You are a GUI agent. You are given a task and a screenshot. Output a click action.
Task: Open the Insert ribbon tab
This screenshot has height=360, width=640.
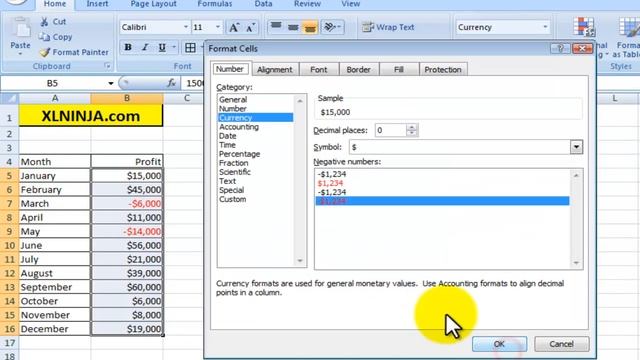coord(97,4)
